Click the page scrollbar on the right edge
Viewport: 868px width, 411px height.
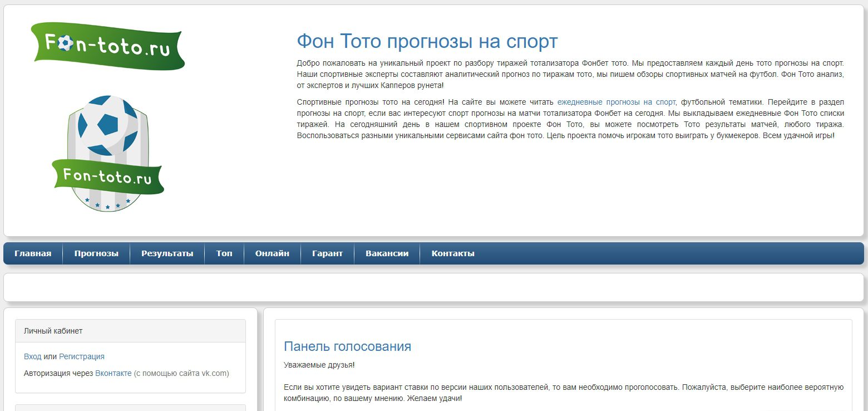point(865,205)
